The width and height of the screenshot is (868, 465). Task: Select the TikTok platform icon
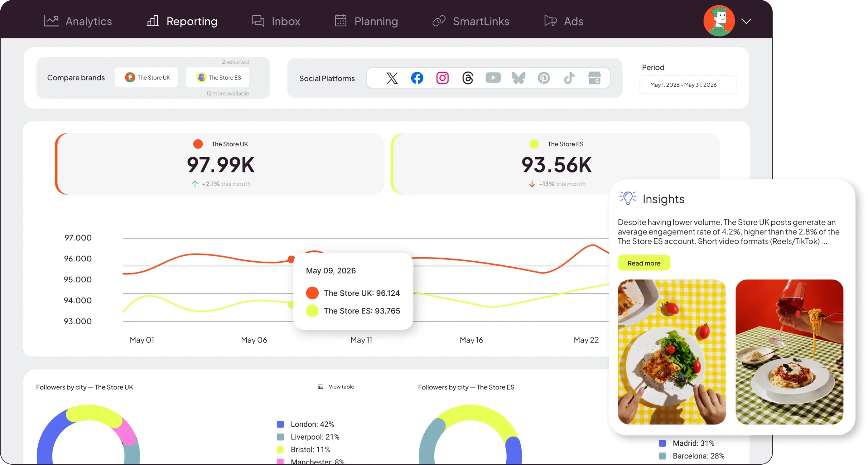coord(569,78)
